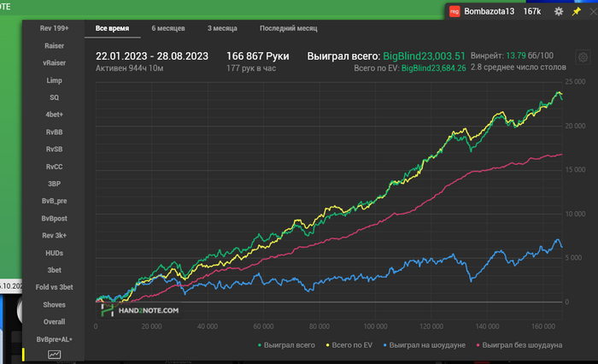Toggle Выиграл без шоудауна legend series
This screenshot has height=364, width=598.
(x=519, y=345)
